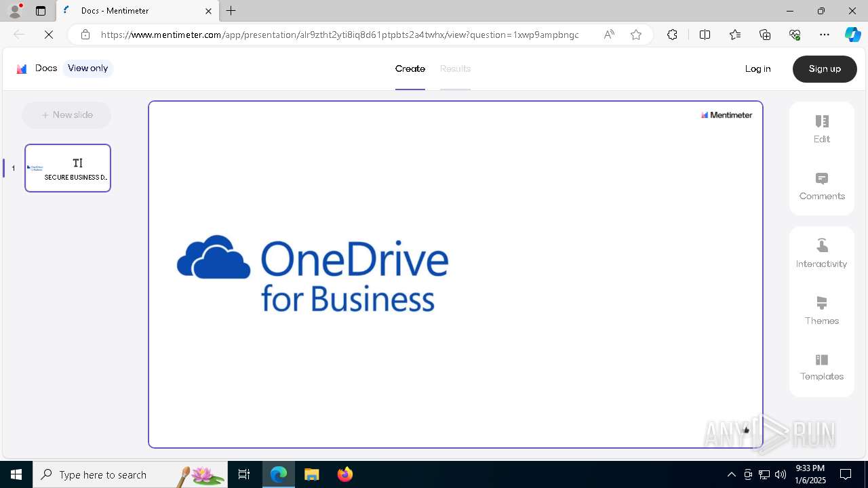868x488 pixels.
Task: Open the browser profile icon
Action: pos(15,11)
